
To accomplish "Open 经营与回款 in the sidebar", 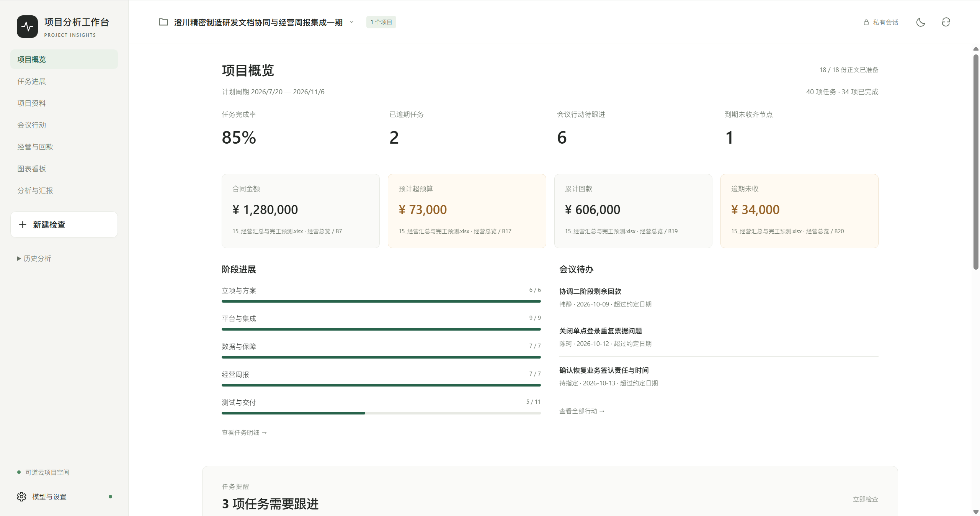I will click(64, 147).
